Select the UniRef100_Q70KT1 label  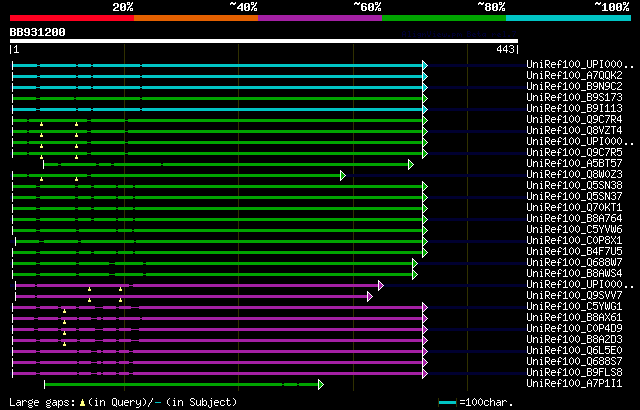(x=574, y=208)
